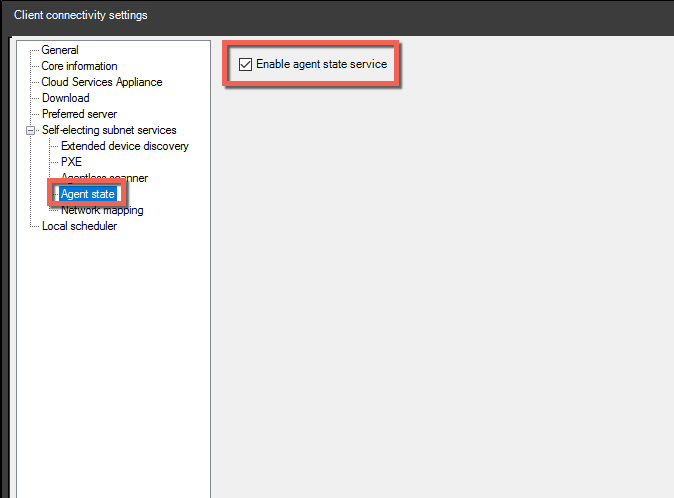Open the Core information page
Viewport: 674px width, 498px height.
point(79,66)
